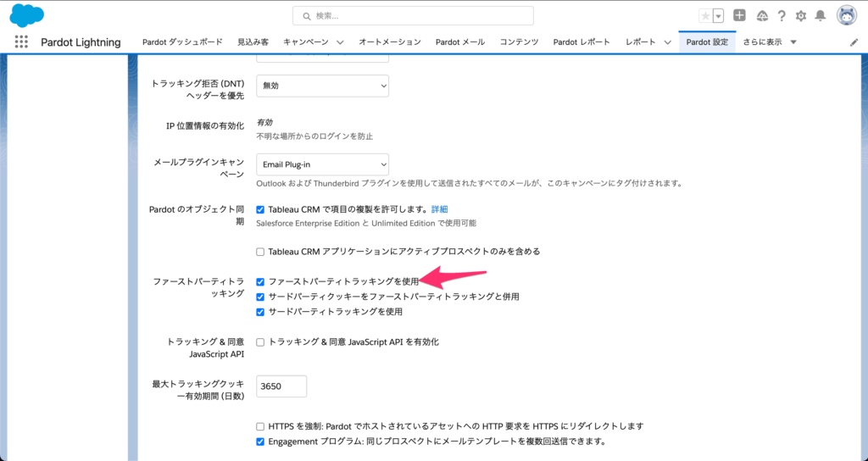Click the 詳細 link
Viewport: 868px width, 461px height.
pos(440,209)
